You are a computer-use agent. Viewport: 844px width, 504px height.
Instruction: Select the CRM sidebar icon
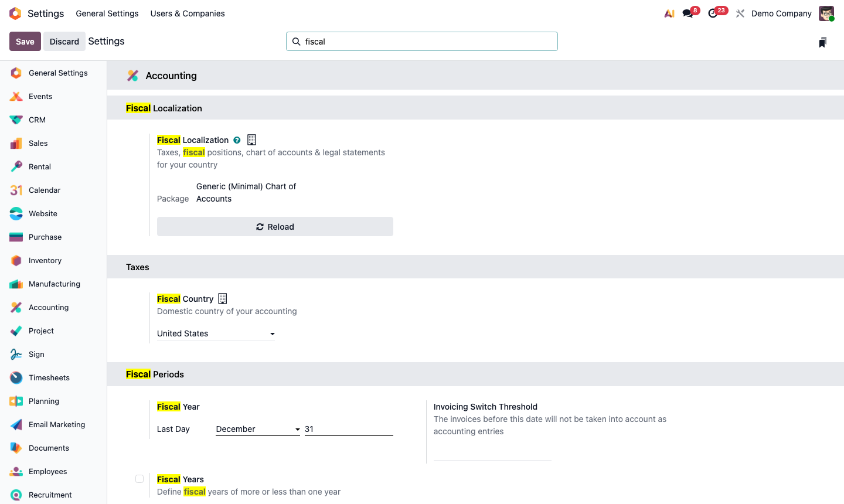click(x=15, y=120)
